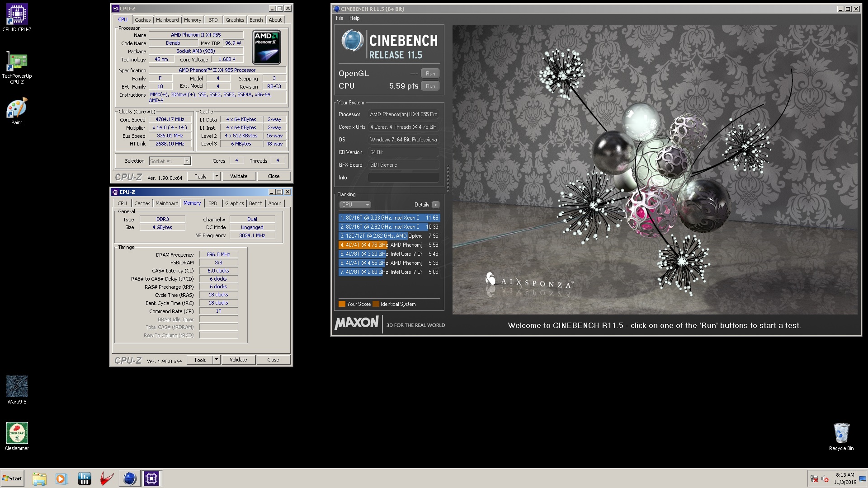Screen dimensions: 868x488
Task: Switch to CPU-Z from the taskbar
Action: tap(151, 479)
